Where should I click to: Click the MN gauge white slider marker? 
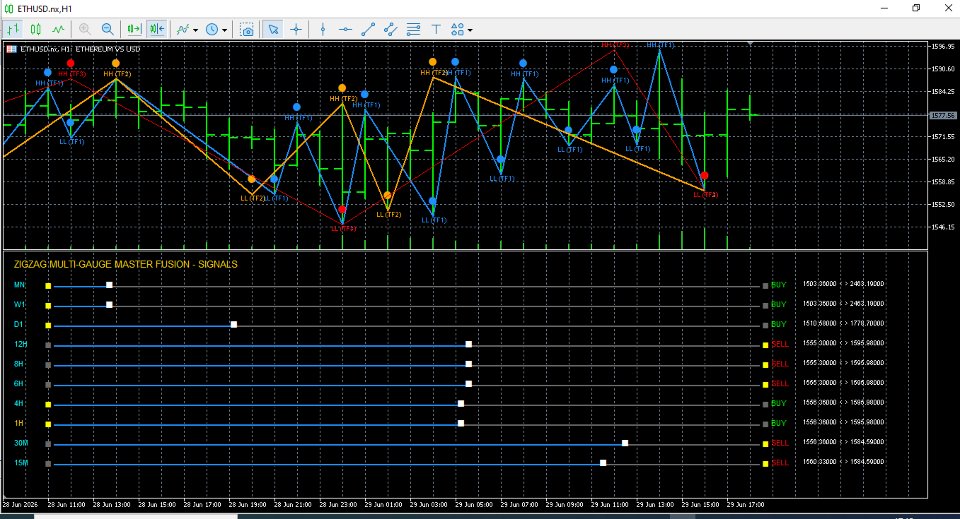click(109, 285)
